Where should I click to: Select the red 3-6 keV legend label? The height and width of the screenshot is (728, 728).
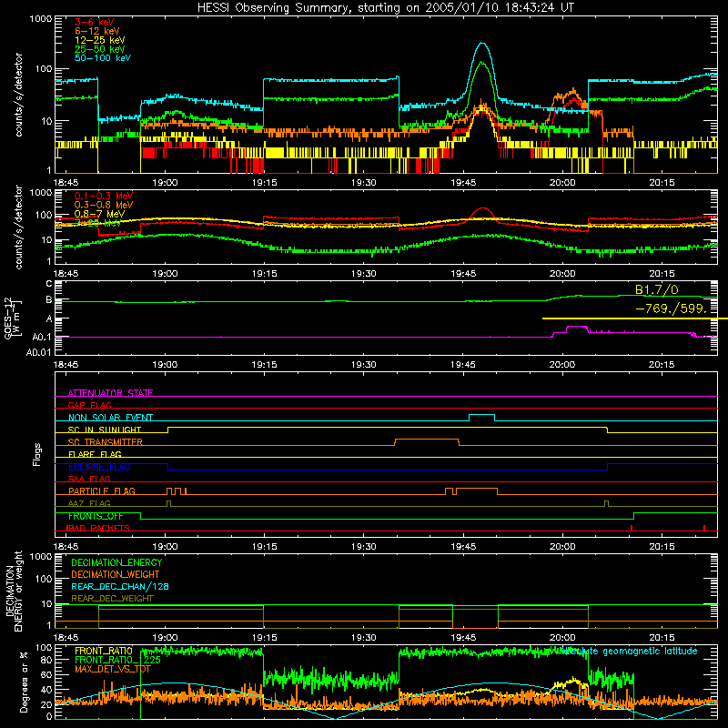tap(94, 22)
